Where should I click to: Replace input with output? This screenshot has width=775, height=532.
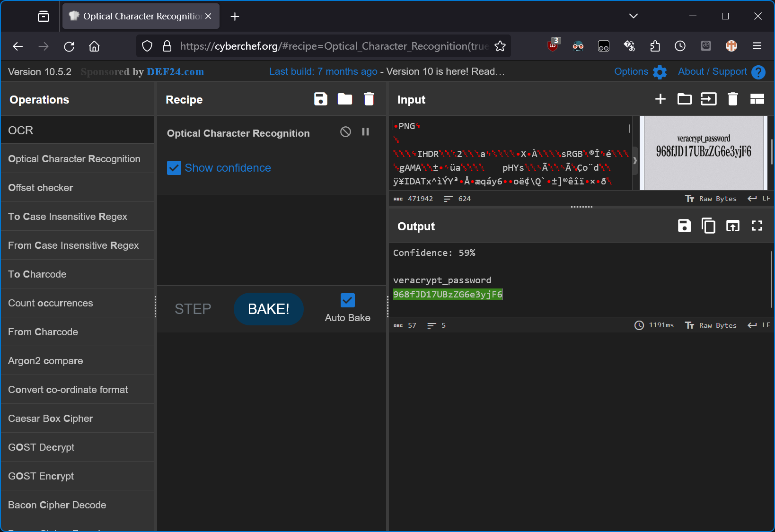(732, 226)
